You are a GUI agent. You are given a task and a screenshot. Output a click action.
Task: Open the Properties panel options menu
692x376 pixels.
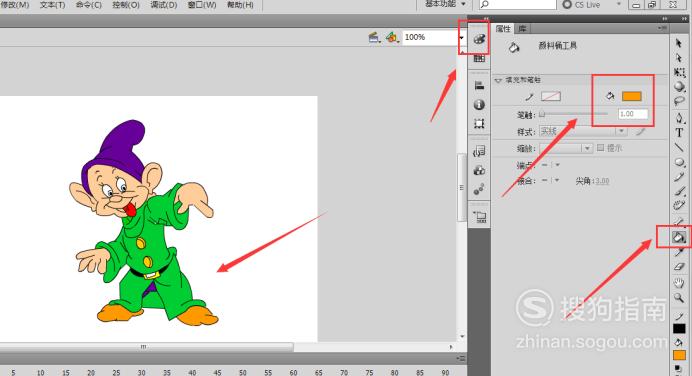pos(662,28)
